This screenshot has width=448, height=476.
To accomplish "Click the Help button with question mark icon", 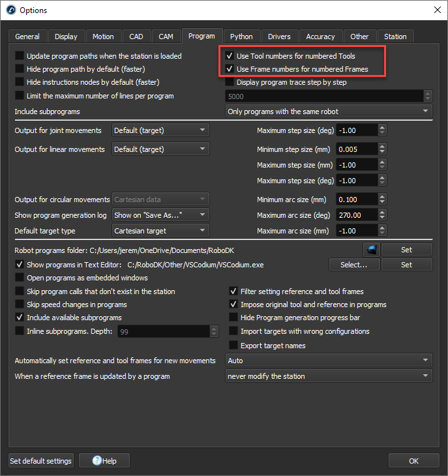I will pyautogui.click(x=104, y=461).
